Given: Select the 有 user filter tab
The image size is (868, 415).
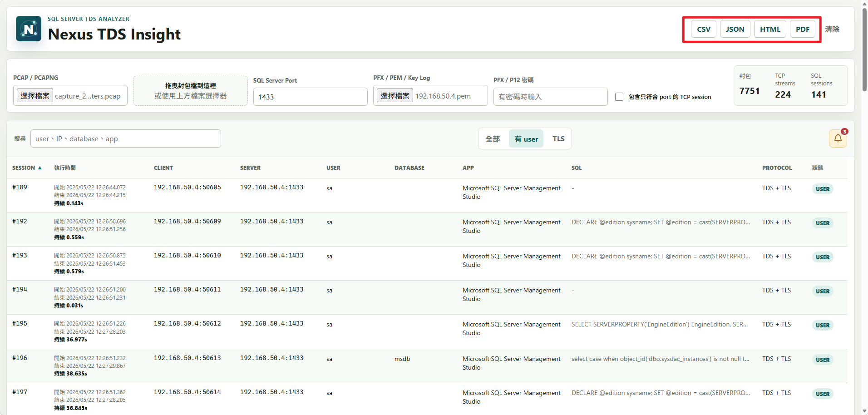Looking at the screenshot, I should click(x=526, y=138).
